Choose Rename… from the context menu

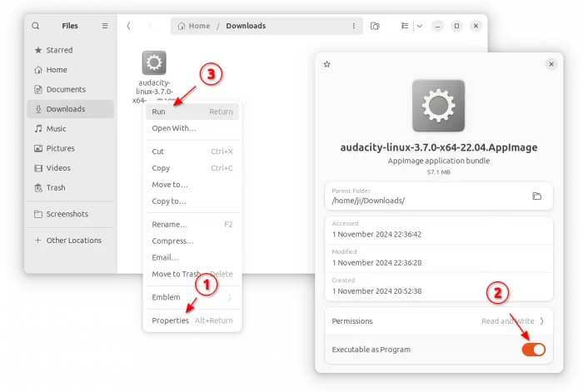click(x=192, y=225)
